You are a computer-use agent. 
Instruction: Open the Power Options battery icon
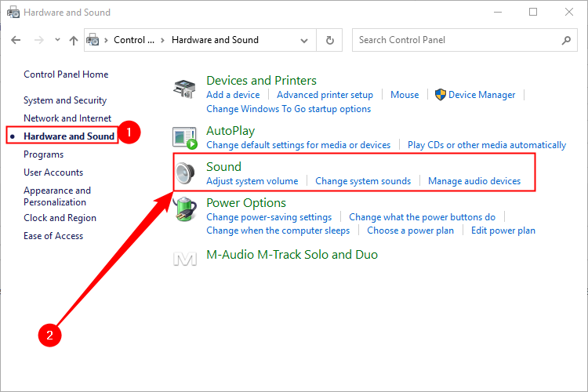pyautogui.click(x=184, y=210)
